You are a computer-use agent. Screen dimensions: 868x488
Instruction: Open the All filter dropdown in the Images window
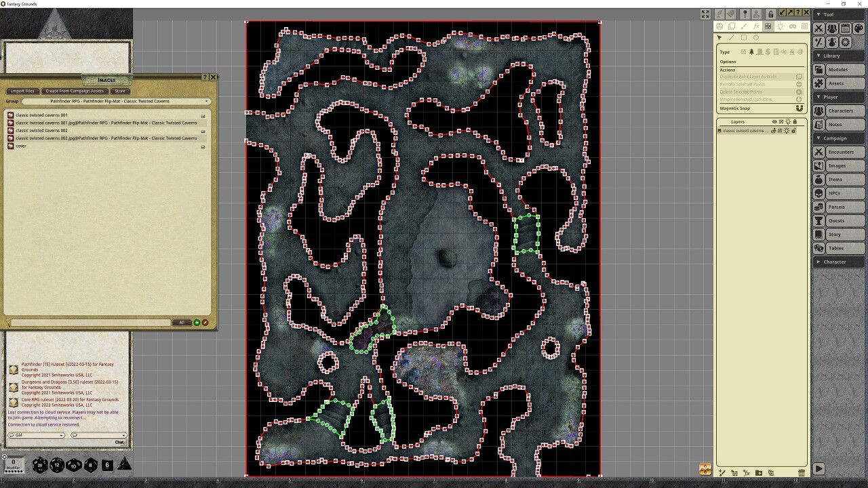pyautogui.click(x=182, y=322)
